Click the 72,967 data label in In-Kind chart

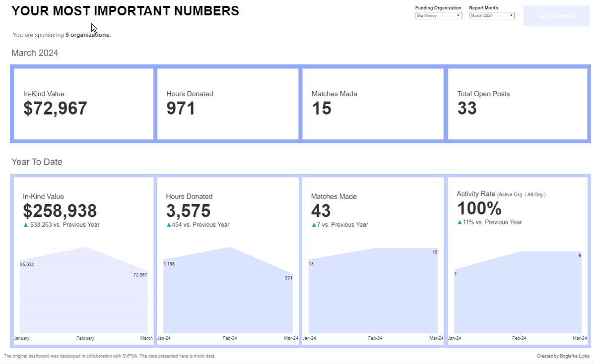click(x=140, y=275)
